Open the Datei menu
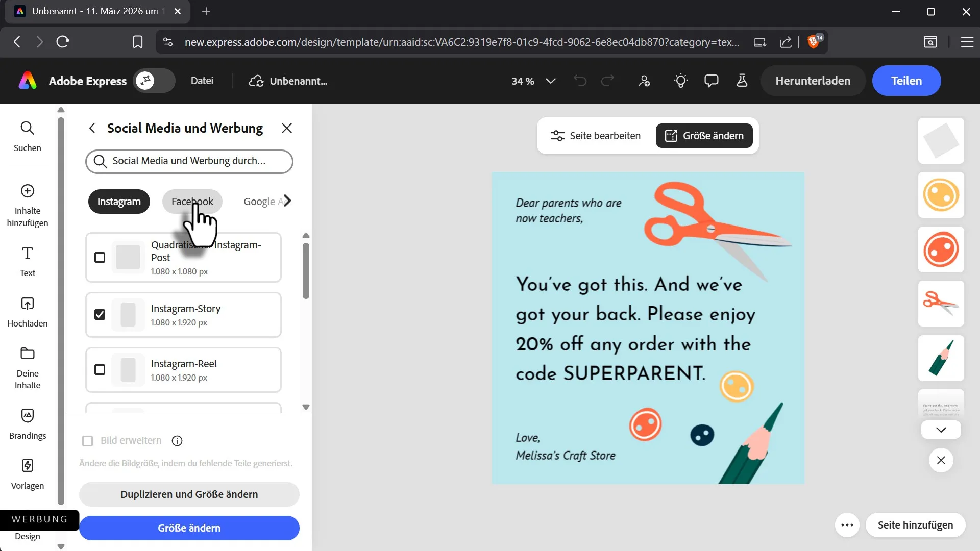 click(202, 81)
